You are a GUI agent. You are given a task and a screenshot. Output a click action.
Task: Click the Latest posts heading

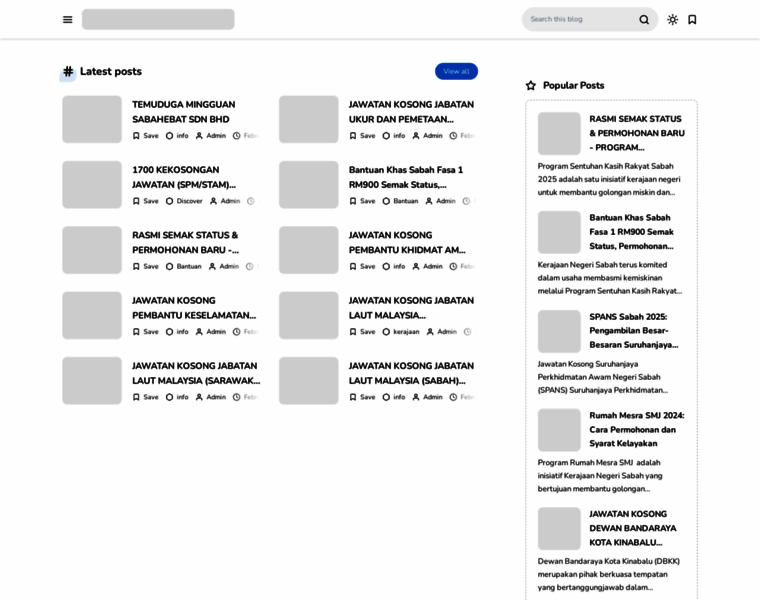pyautogui.click(x=111, y=72)
